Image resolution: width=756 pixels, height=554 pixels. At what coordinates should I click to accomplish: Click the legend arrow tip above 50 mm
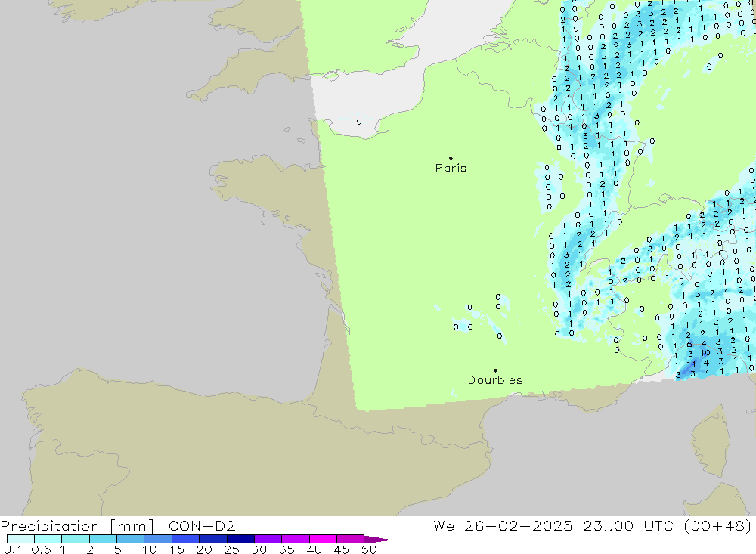click(379, 539)
